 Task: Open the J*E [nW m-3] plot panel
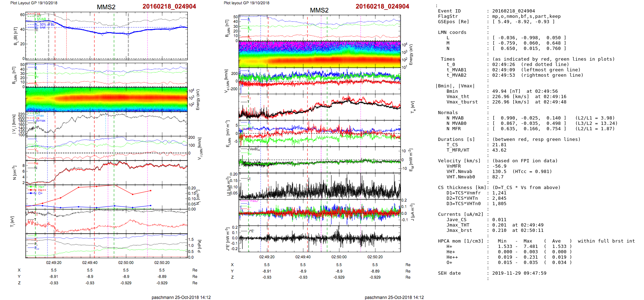pyautogui.click(x=319, y=239)
